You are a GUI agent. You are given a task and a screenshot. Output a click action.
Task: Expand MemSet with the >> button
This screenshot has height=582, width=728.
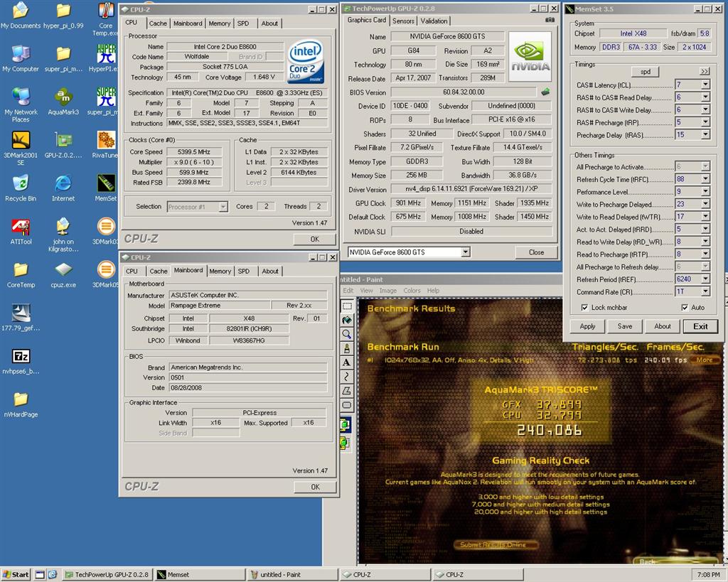[x=705, y=72]
